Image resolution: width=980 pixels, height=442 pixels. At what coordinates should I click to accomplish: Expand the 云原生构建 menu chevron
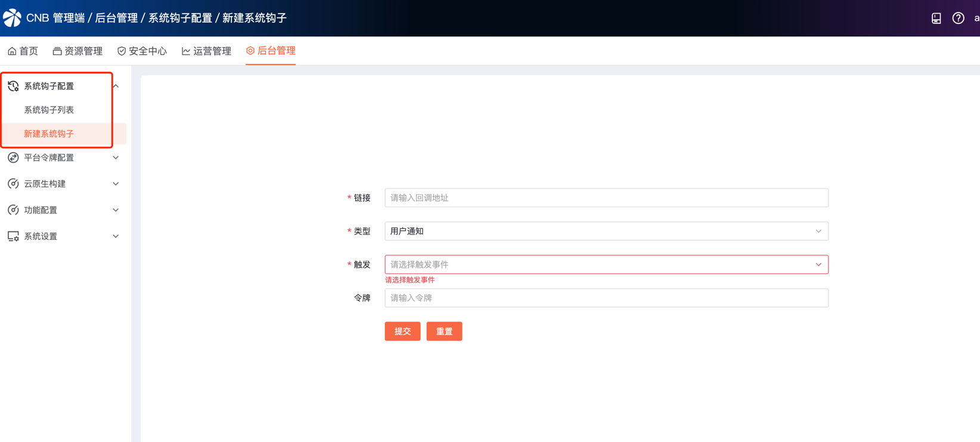(116, 184)
